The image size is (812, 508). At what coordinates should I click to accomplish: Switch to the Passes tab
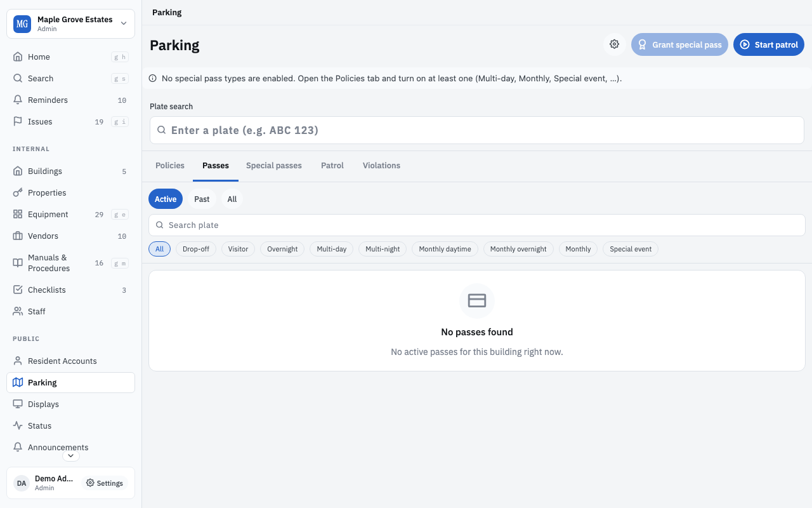[216, 165]
